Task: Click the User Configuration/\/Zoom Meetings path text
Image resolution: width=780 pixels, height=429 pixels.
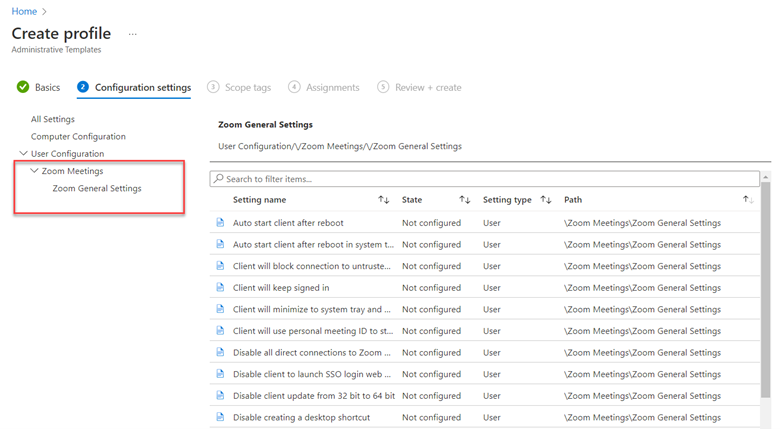Action: pos(340,146)
